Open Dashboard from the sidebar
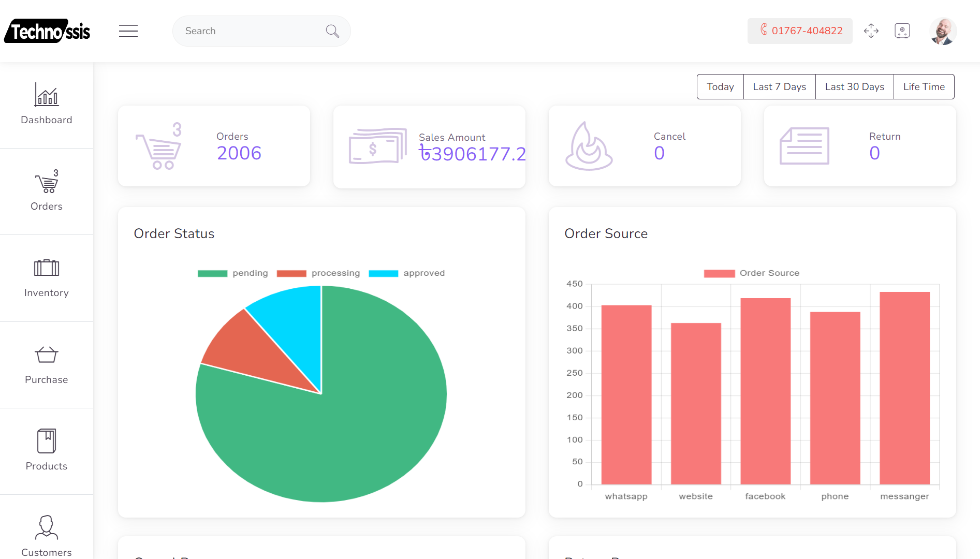The height and width of the screenshot is (559, 980). point(47,105)
